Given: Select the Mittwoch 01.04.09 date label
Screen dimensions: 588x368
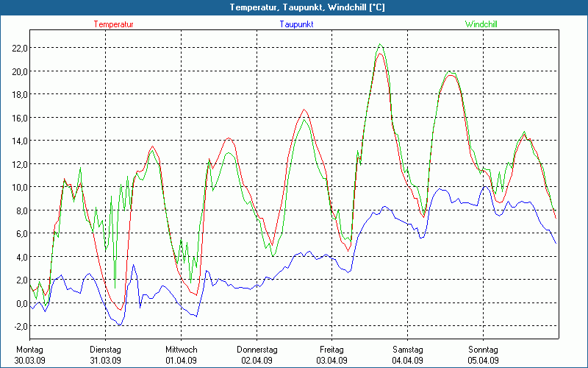Looking at the screenshot, I should tap(181, 355).
